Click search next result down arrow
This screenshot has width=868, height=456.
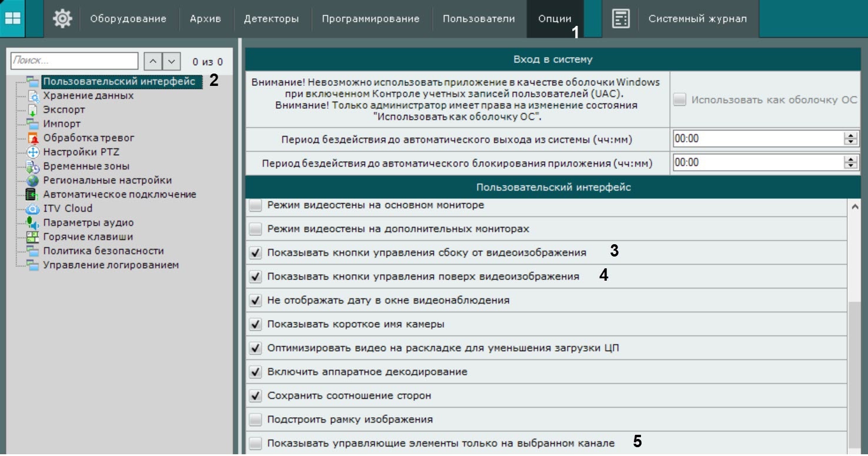(x=171, y=61)
